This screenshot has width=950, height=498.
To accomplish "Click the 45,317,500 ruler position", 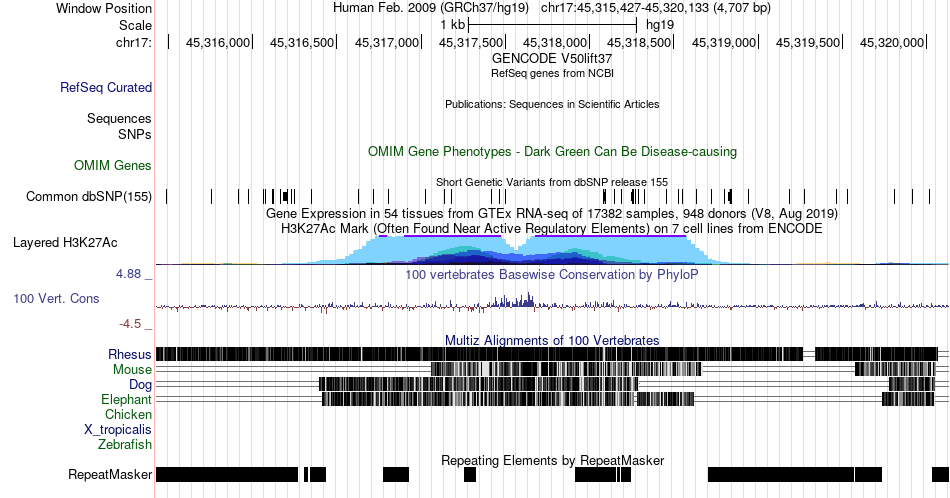I will point(471,42).
